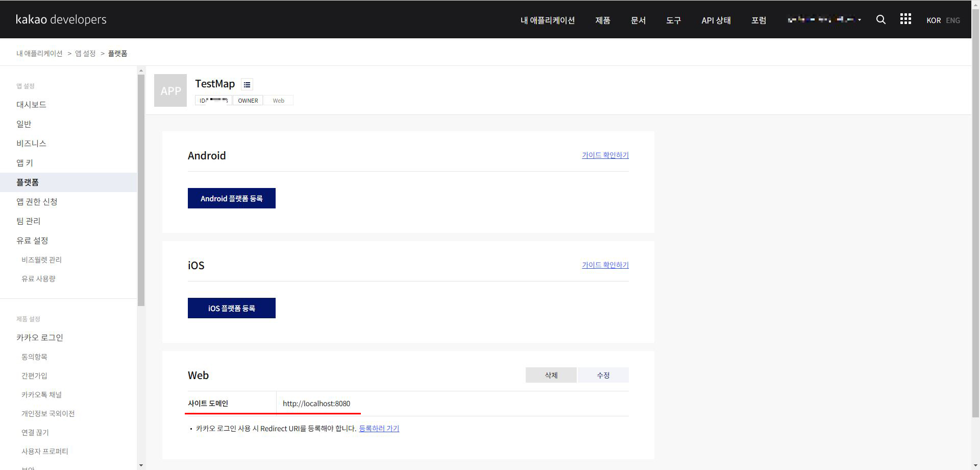Screen dimensions: 980x470
Task: Open 개인정보 국외이전 in sidebar
Action: tap(48, 413)
